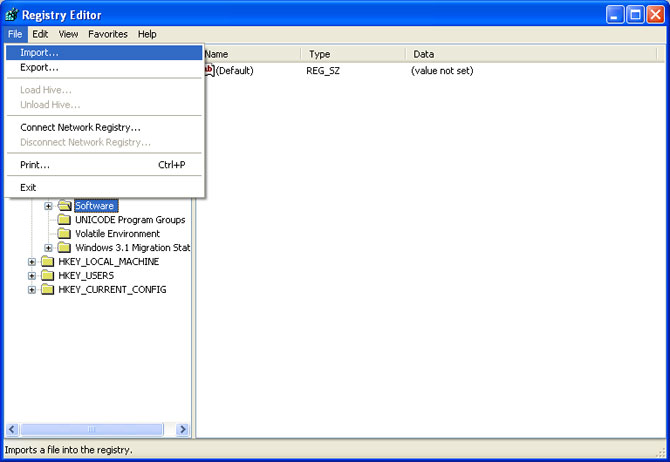Click the Exit menu entry
670x462 pixels.
point(28,187)
